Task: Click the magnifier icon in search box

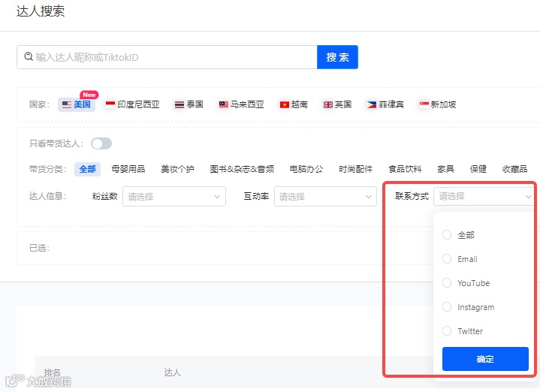Action: click(29, 56)
